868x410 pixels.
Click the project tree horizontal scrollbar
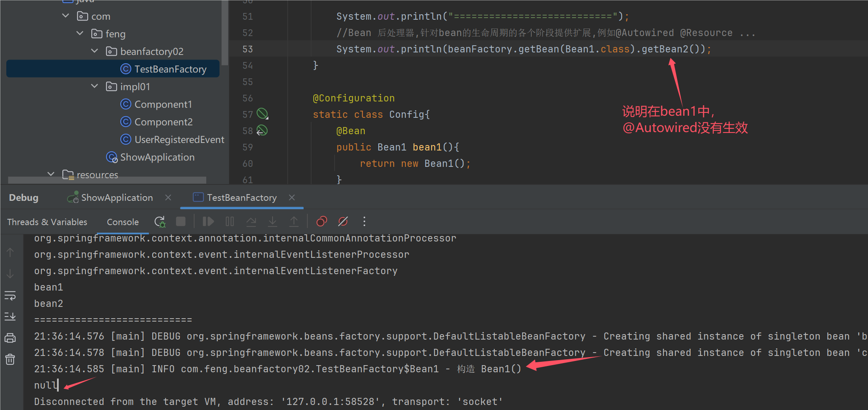pyautogui.click(x=107, y=180)
